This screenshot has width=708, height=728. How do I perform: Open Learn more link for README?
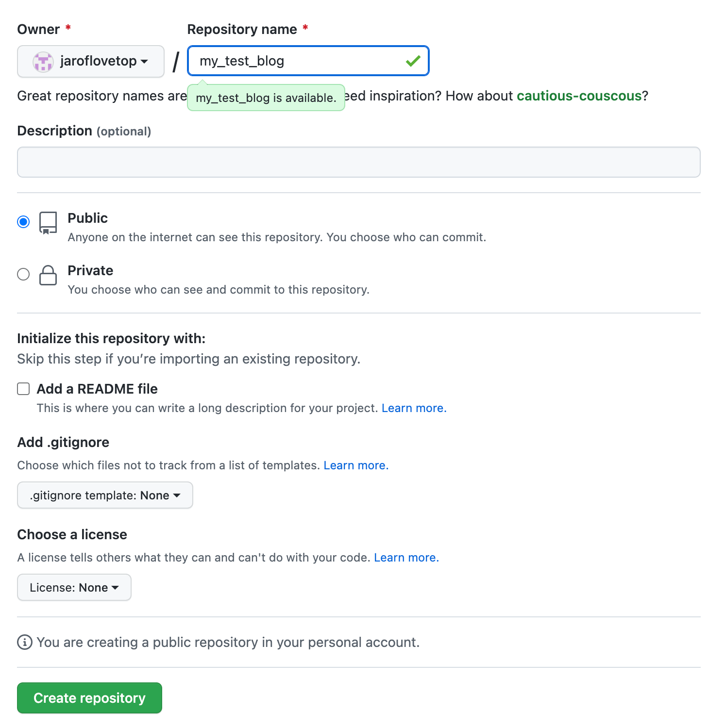click(414, 408)
